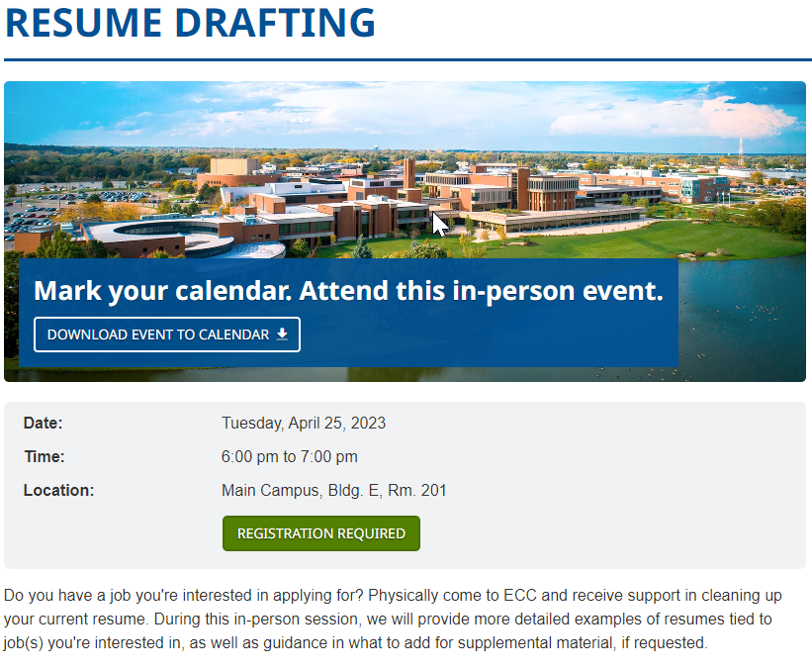This screenshot has height=670, width=812.
Task: Click the green lawn in the campus photo
Action: pos(595,240)
